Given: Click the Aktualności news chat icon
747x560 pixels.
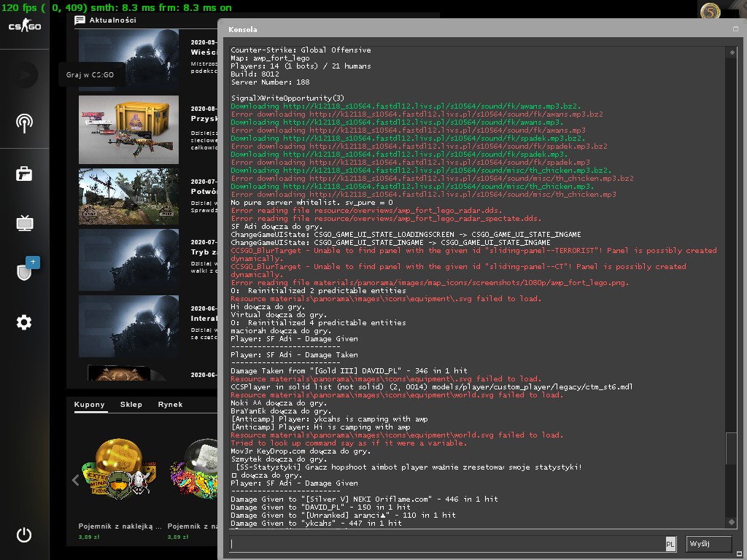Looking at the screenshot, I should tap(80, 20).
